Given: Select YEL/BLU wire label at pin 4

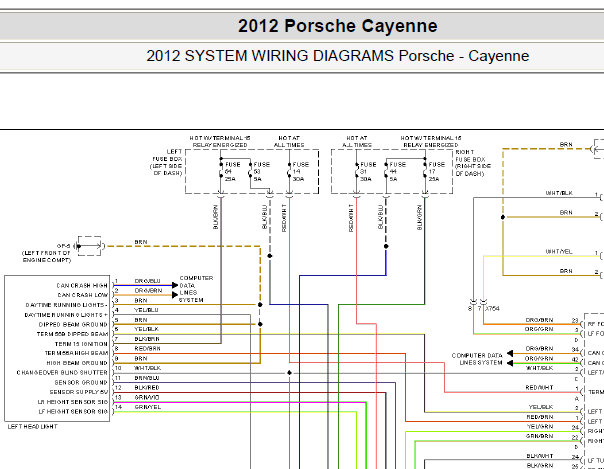Looking at the screenshot, I should click(x=146, y=310).
